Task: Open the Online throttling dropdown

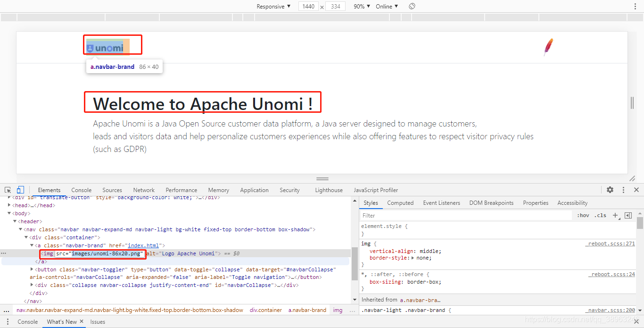Action: [x=387, y=6]
